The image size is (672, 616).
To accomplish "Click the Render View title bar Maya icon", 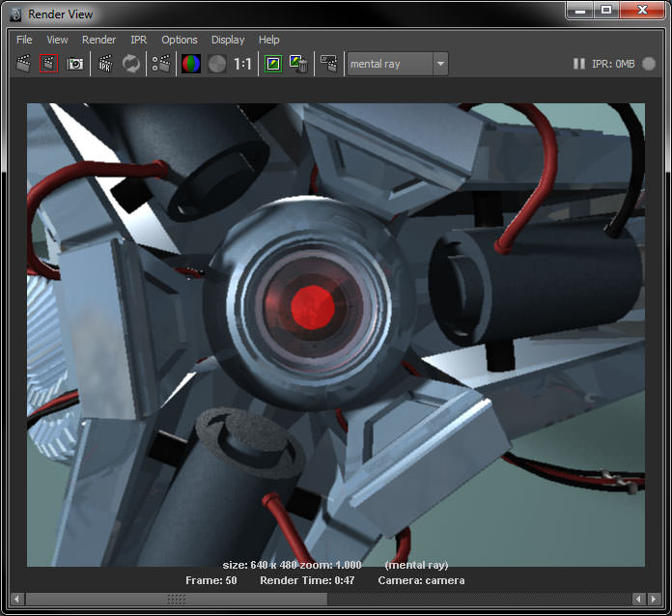I will click(15, 14).
